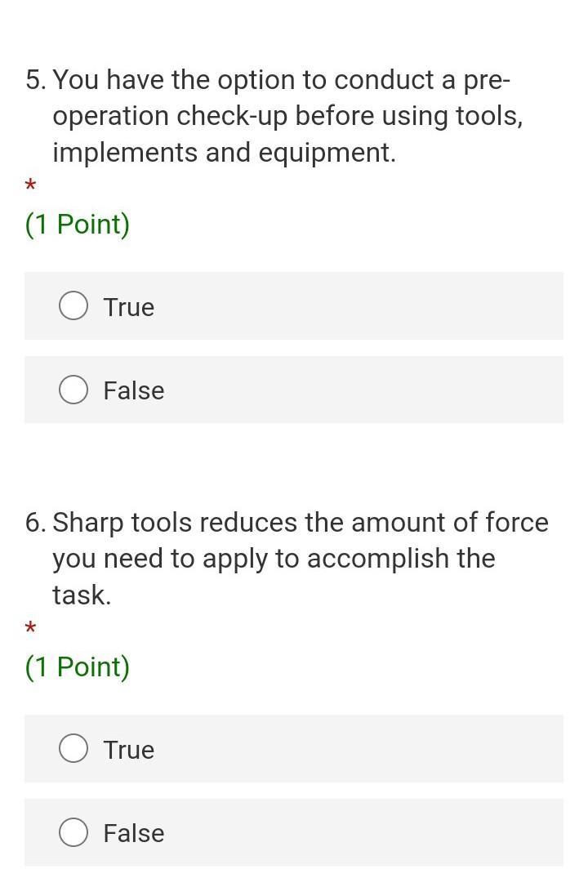Select the True radio circle for question 6
Screen dimensions: 588x887
coord(73,749)
